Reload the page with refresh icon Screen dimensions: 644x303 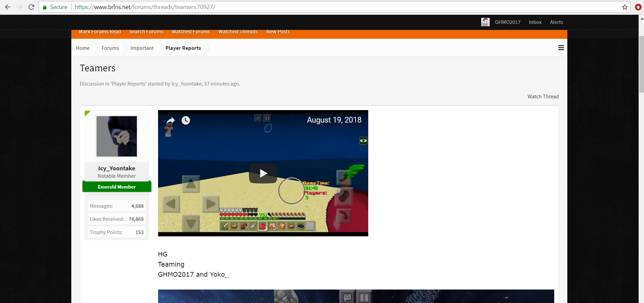point(31,7)
